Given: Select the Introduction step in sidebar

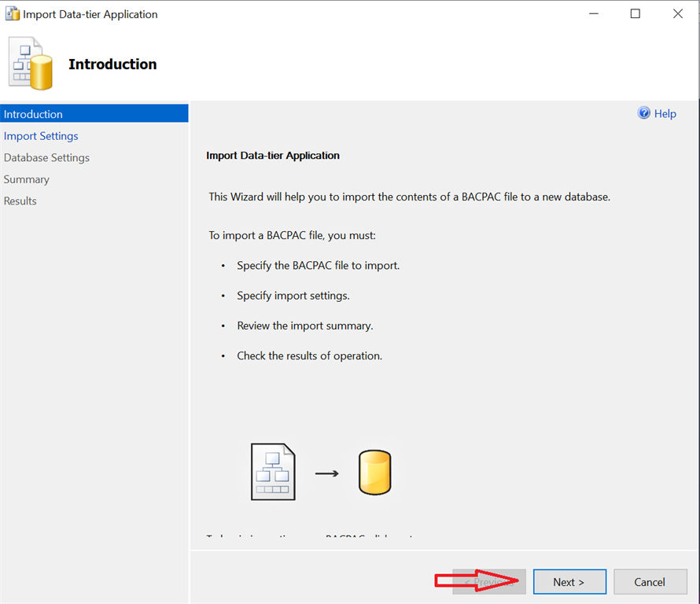Looking at the screenshot, I should pyautogui.click(x=34, y=114).
